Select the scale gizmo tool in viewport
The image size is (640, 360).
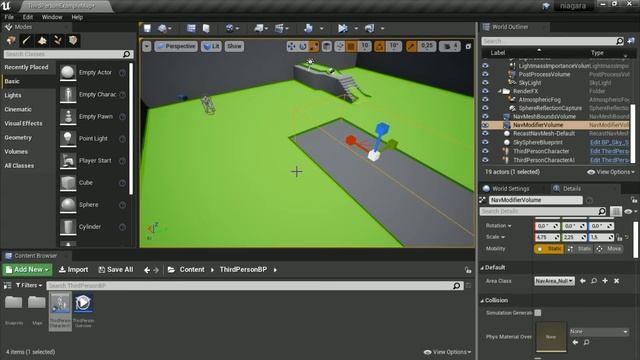click(x=313, y=47)
